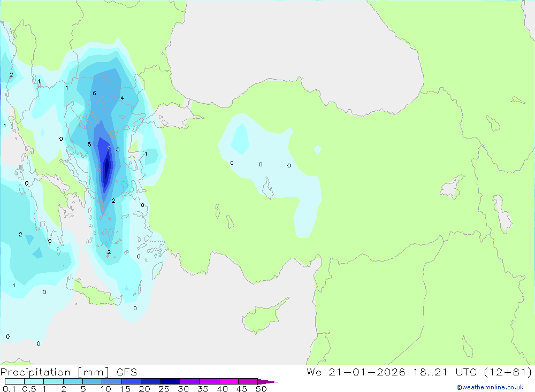Click the dark blue precipitation maximum core

pos(107,167)
